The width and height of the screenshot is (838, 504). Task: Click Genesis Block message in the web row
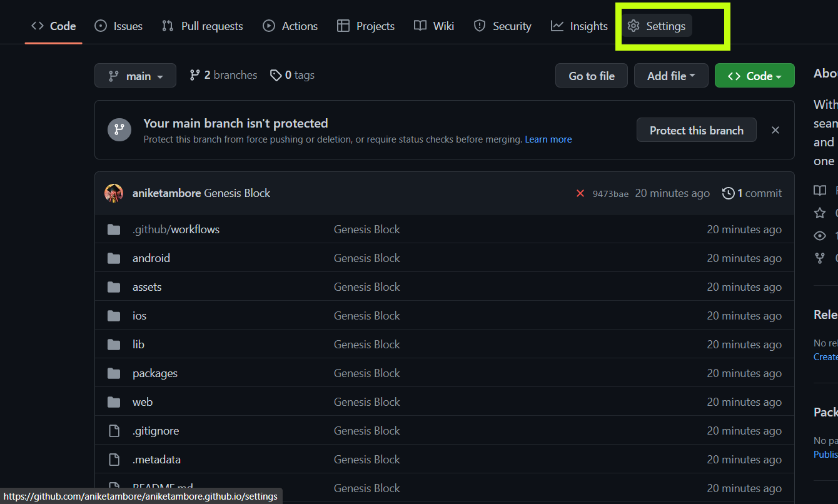tap(367, 402)
